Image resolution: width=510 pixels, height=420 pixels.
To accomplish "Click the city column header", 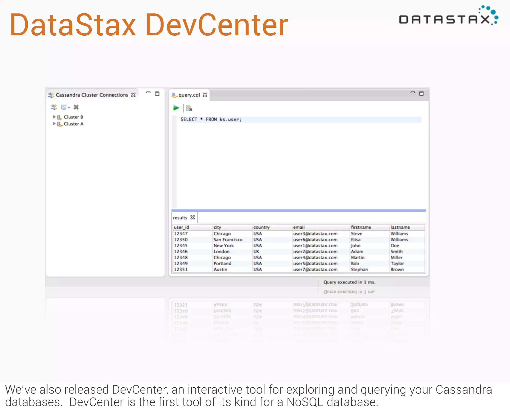I will pos(233,227).
